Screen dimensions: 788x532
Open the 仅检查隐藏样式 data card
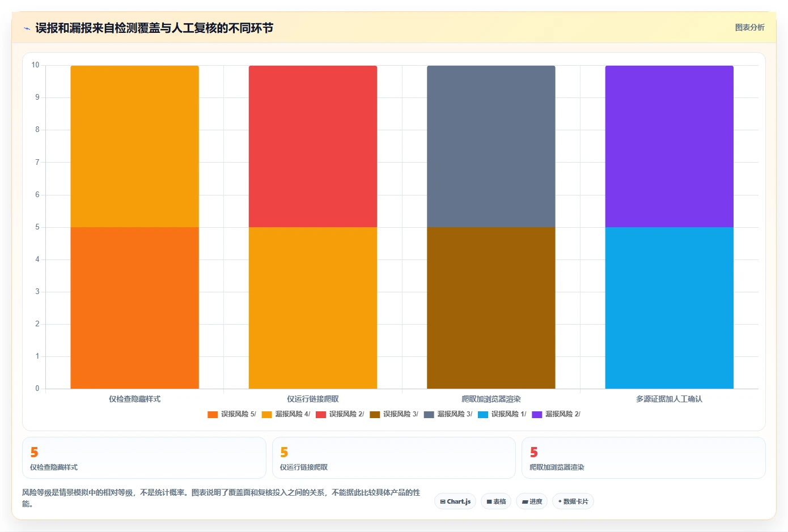pyautogui.click(x=144, y=458)
